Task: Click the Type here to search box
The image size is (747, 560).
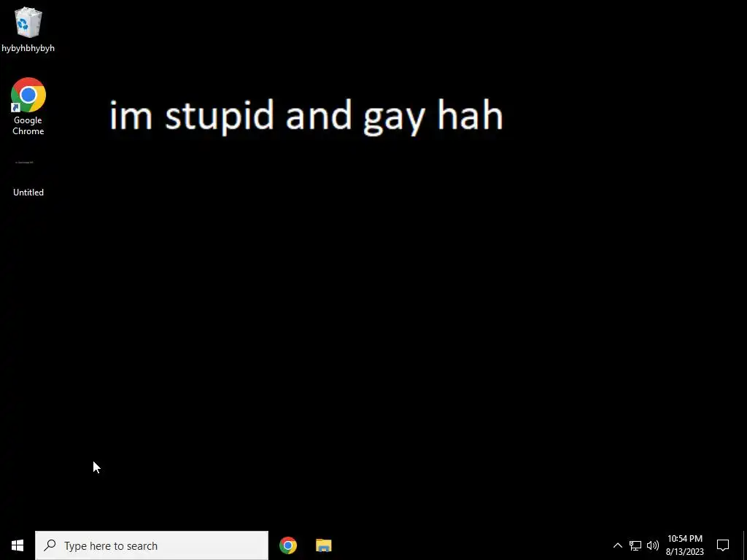Action: point(152,545)
